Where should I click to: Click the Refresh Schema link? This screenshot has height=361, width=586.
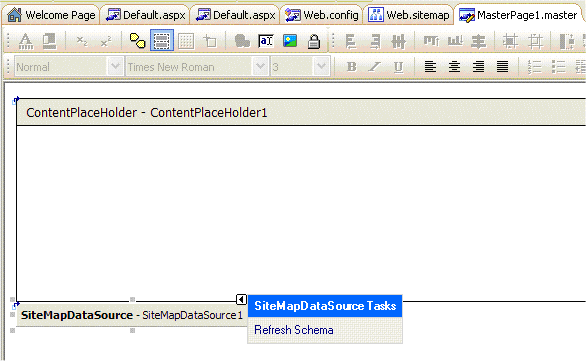(294, 330)
